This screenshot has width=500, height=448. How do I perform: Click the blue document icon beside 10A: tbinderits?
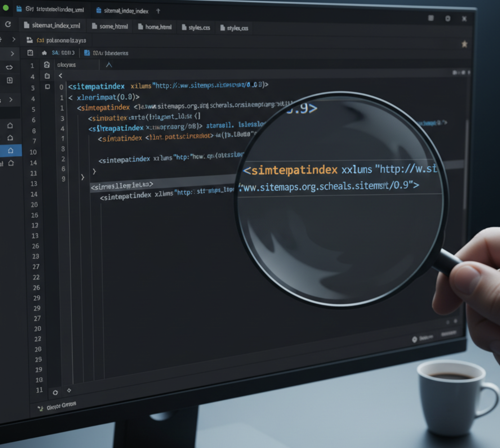87,53
